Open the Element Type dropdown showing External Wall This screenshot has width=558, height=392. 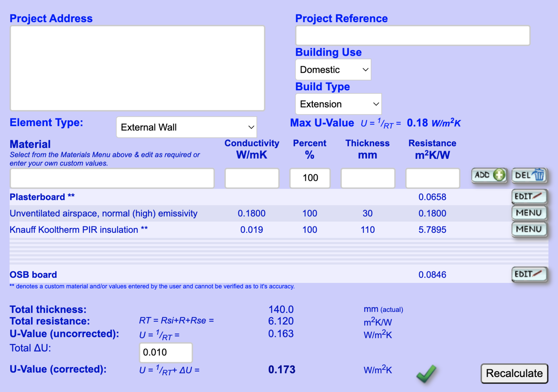tap(187, 127)
